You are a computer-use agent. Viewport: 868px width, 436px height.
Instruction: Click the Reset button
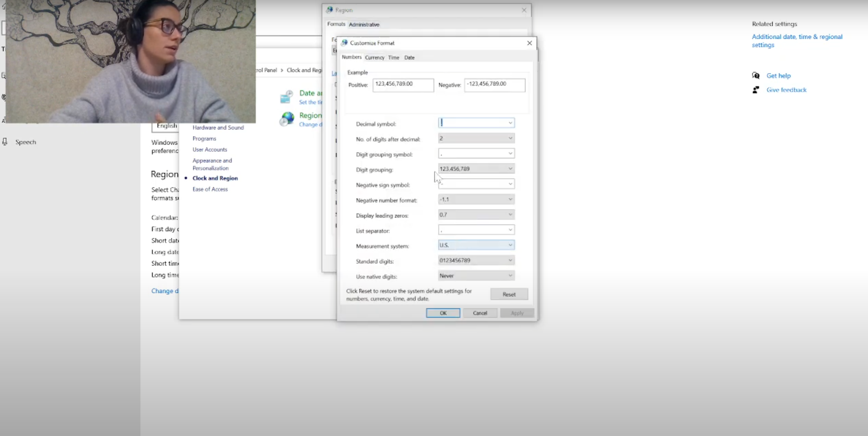point(509,294)
